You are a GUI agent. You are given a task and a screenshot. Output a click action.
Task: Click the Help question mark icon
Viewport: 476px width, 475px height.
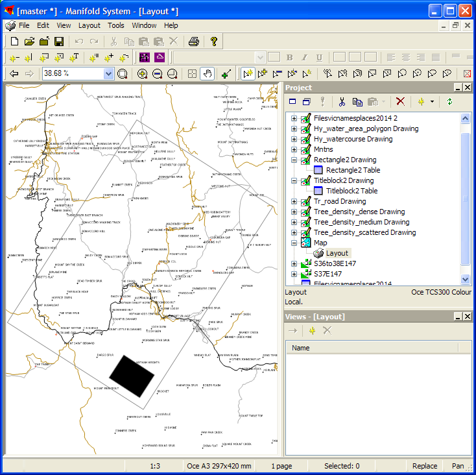point(213,42)
